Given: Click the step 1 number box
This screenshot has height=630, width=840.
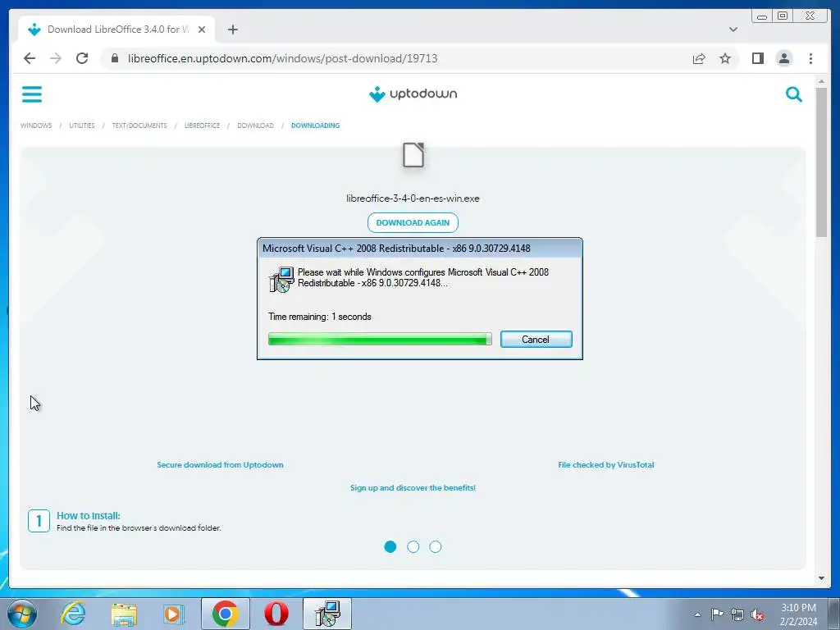Looking at the screenshot, I should (39, 521).
